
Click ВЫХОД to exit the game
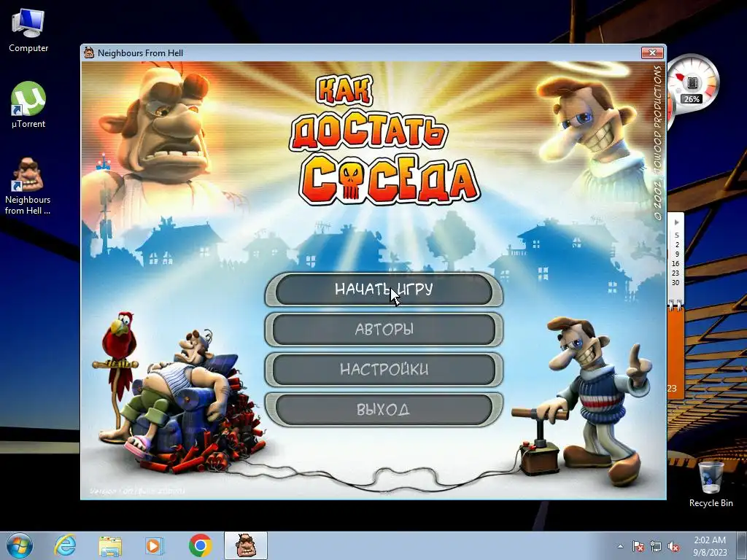click(x=384, y=409)
